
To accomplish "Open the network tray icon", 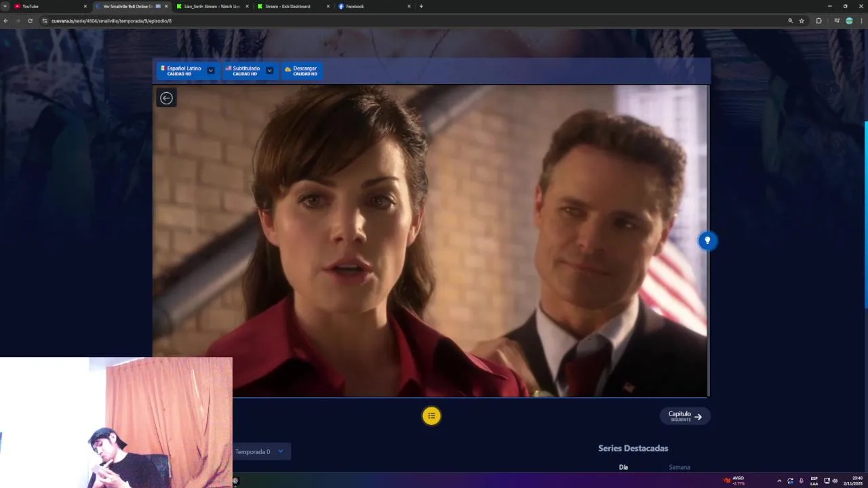I will [827, 481].
